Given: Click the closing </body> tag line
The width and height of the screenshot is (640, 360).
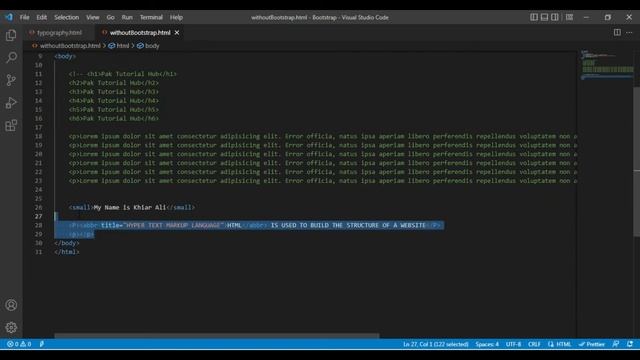Looking at the screenshot, I should 67,243.
